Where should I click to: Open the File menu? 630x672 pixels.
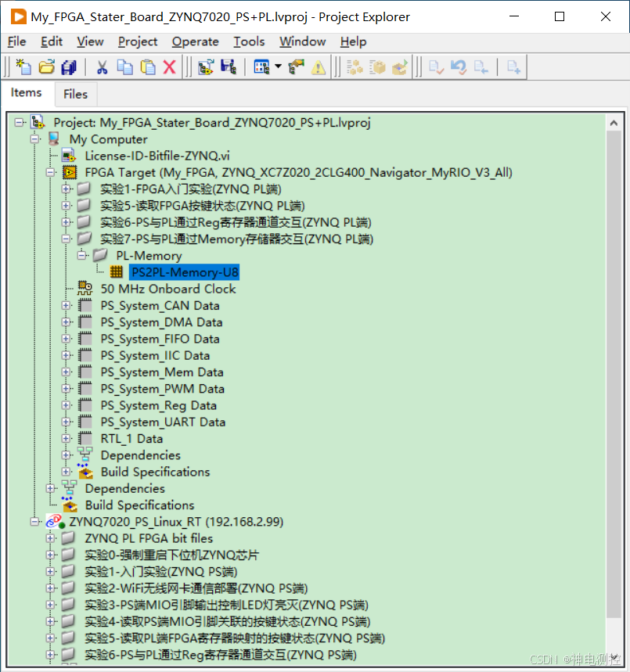point(17,41)
